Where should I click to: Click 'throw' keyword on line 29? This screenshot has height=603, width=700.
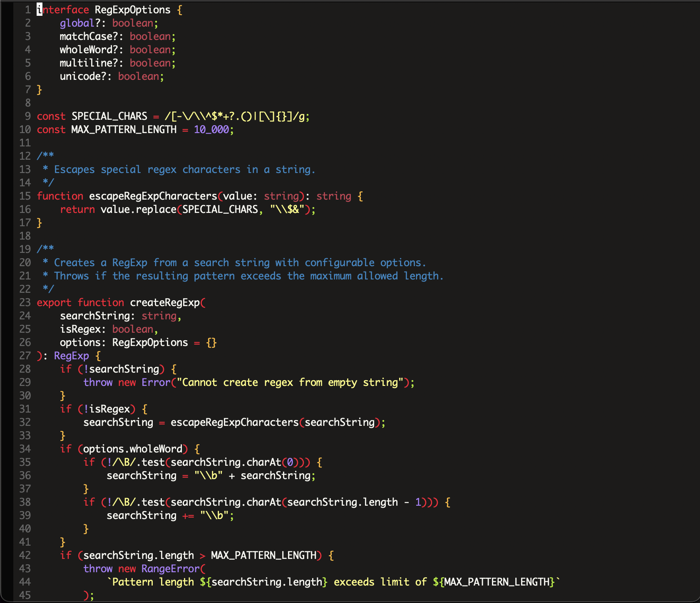point(98,382)
